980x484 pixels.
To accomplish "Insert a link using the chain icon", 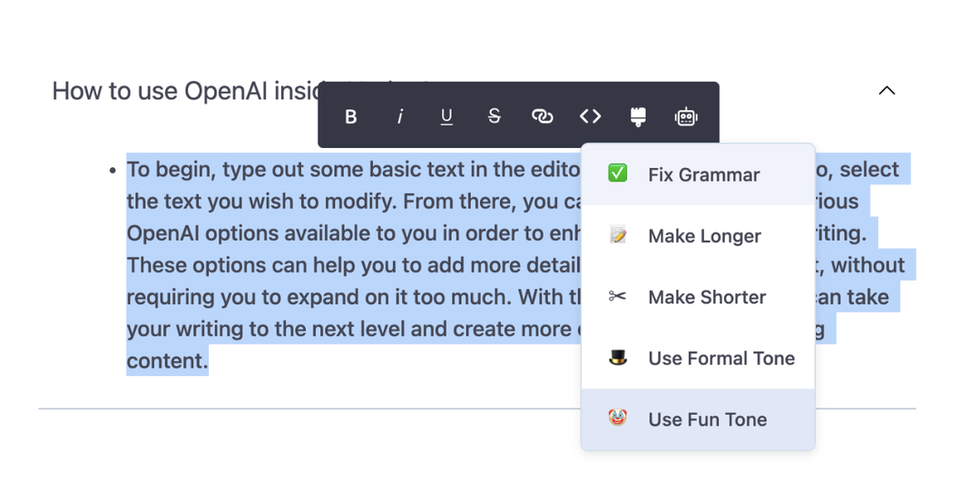I will [542, 116].
